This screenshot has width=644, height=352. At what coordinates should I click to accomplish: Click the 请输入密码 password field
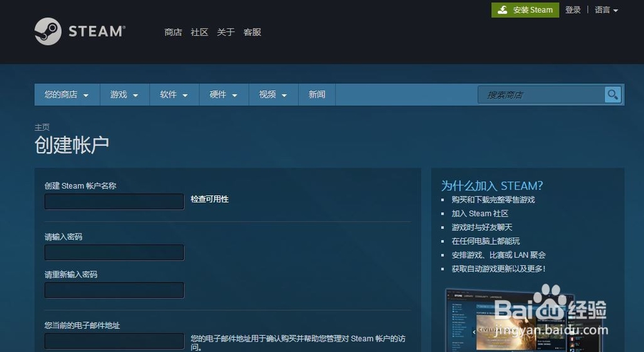114,253
